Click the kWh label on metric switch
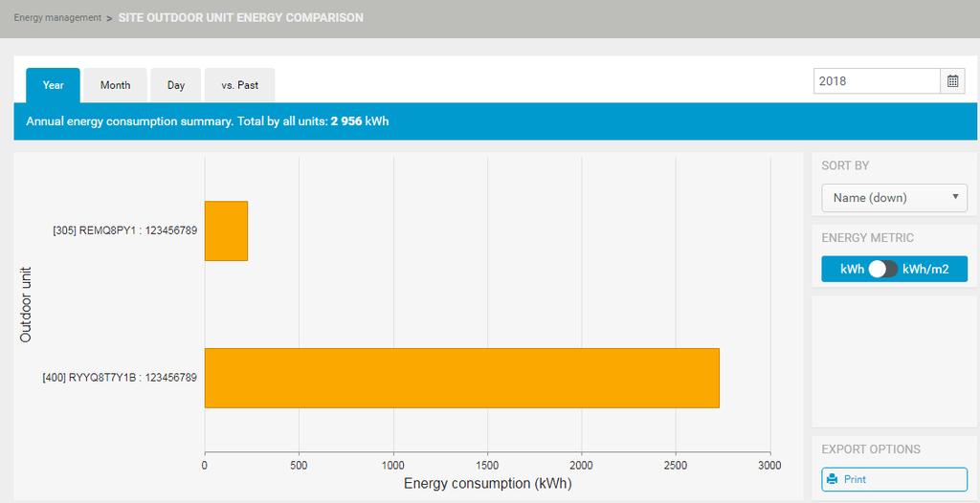980x503 pixels. tap(852, 270)
